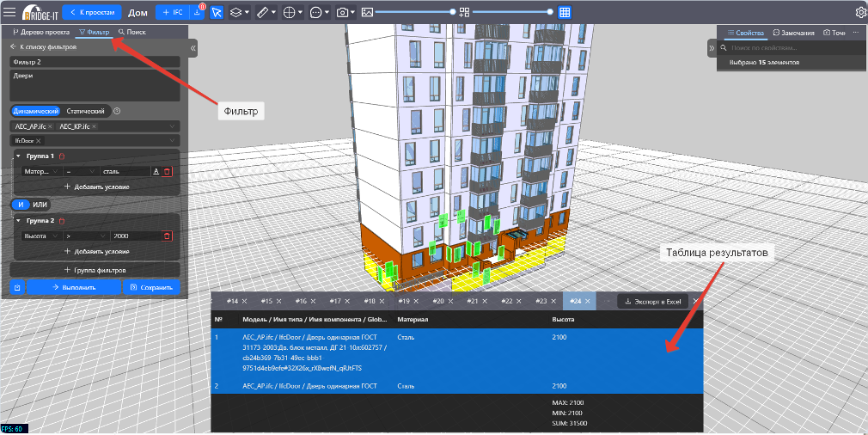Click in the Поиск по свойствам field

(792, 48)
